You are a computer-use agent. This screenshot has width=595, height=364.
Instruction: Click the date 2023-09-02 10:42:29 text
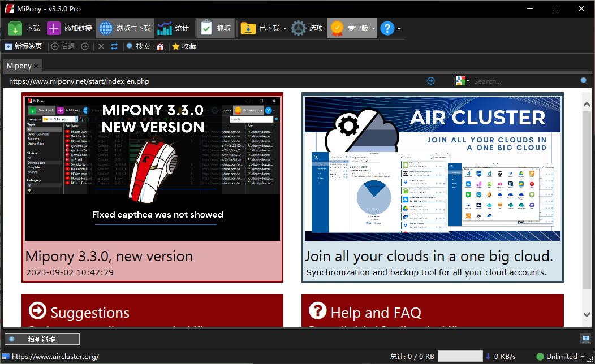point(70,272)
